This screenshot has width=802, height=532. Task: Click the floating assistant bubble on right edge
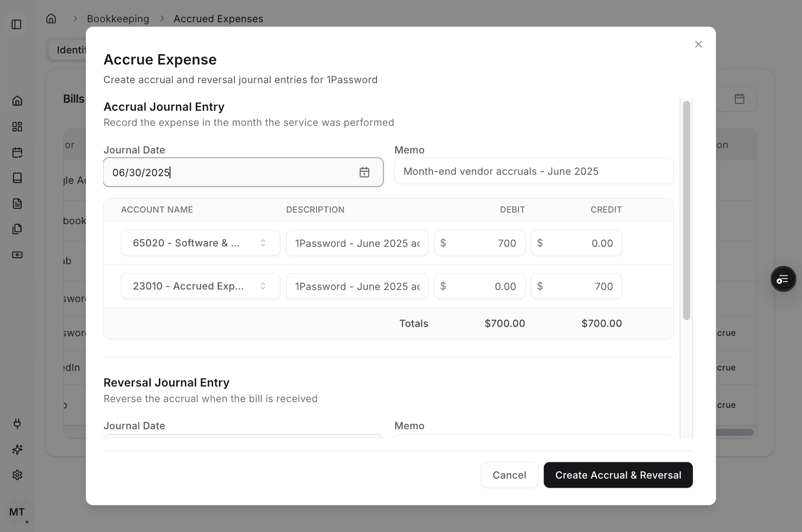click(x=783, y=279)
